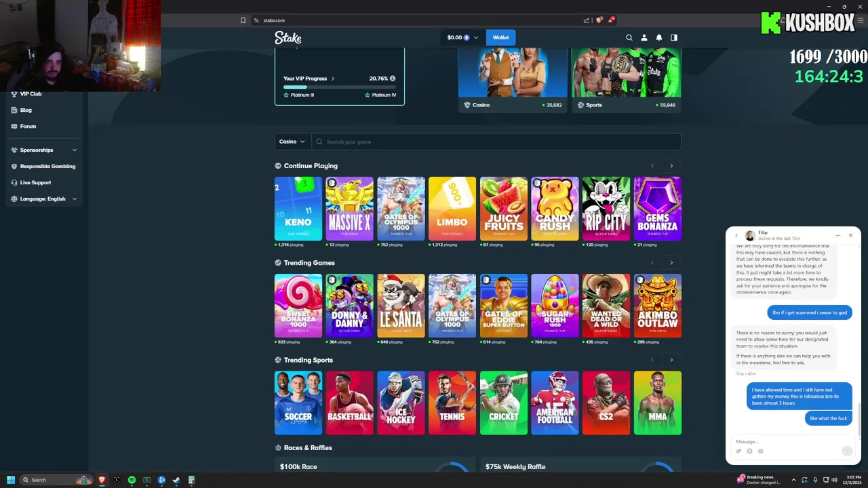Screen dimensions: 868x488
Task: Click the VIP progress info icon
Action: click(393, 79)
